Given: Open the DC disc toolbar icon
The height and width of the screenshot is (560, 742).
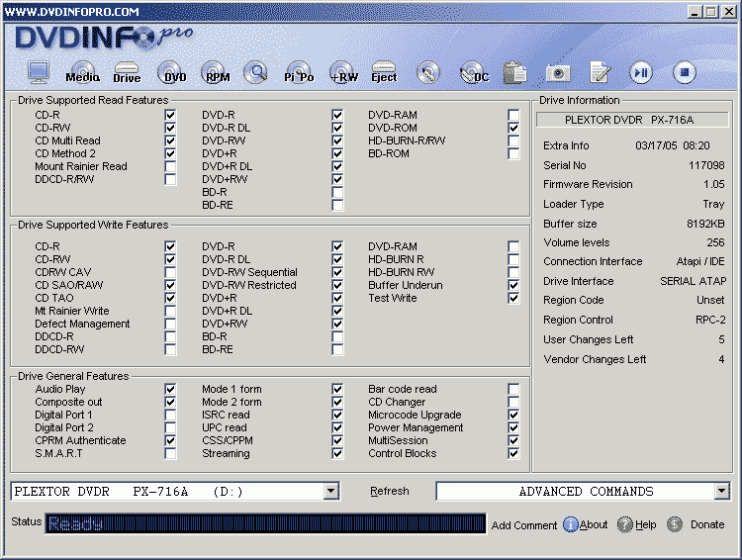Looking at the screenshot, I should 474,72.
